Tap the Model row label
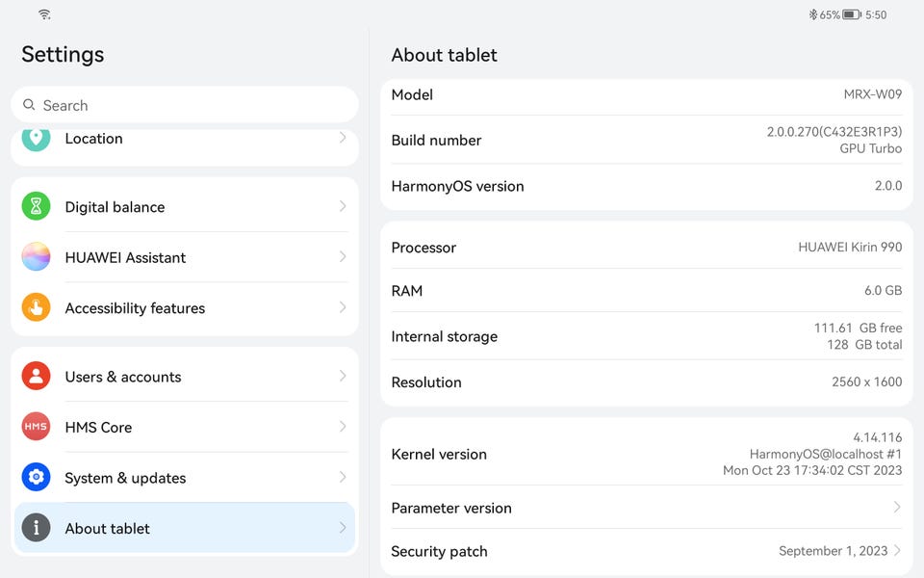The width and height of the screenshot is (924, 578). point(412,94)
